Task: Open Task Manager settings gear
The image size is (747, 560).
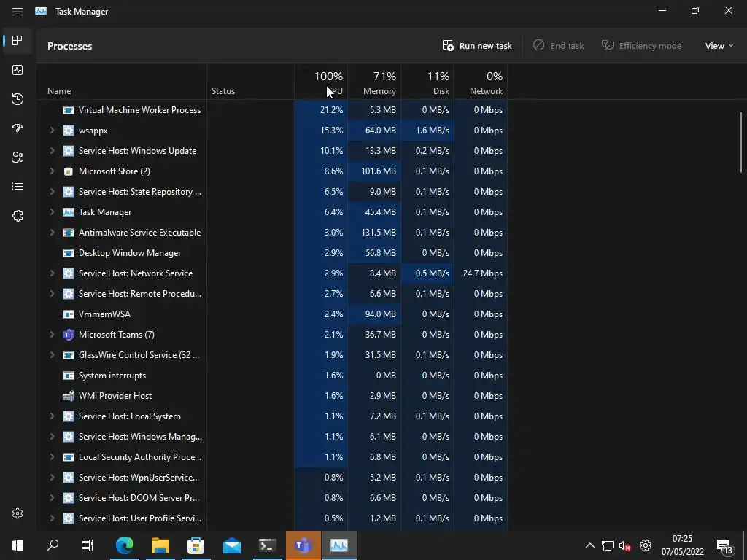Action: [x=18, y=513]
